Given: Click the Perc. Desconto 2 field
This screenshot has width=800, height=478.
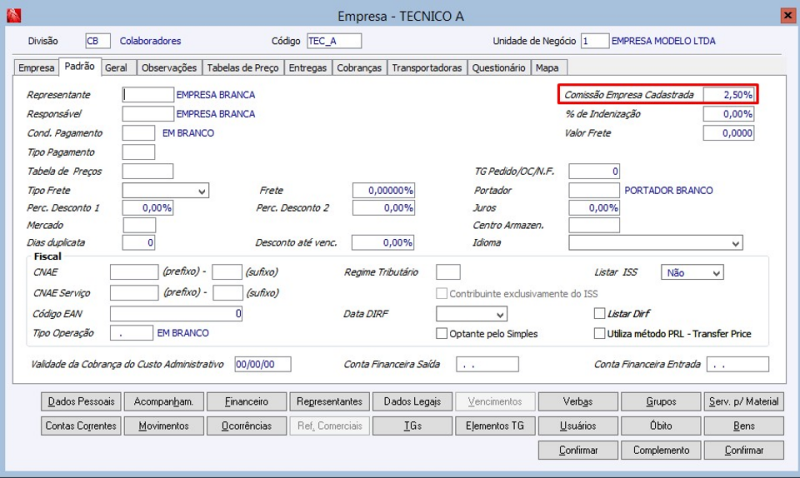Looking at the screenshot, I should [x=384, y=208].
